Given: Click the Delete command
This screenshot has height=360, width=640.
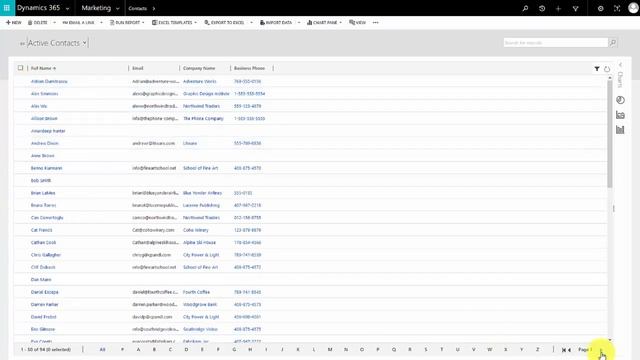Looking at the screenshot, I should click(38, 22).
